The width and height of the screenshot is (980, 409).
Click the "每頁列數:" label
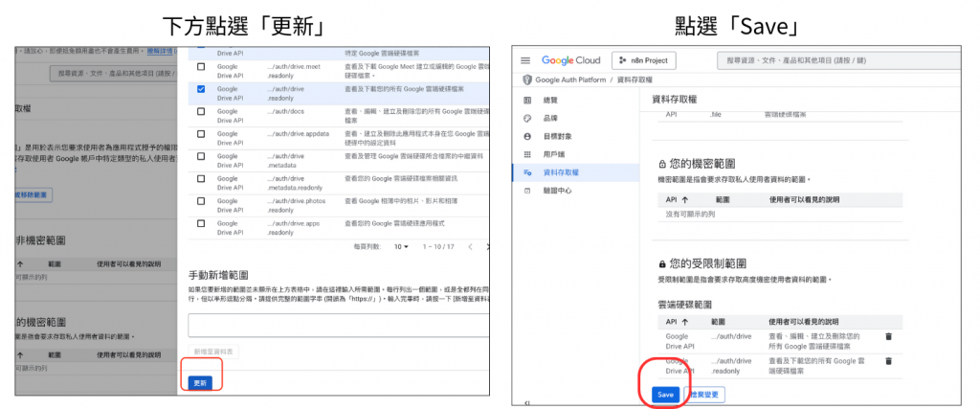[x=367, y=247]
